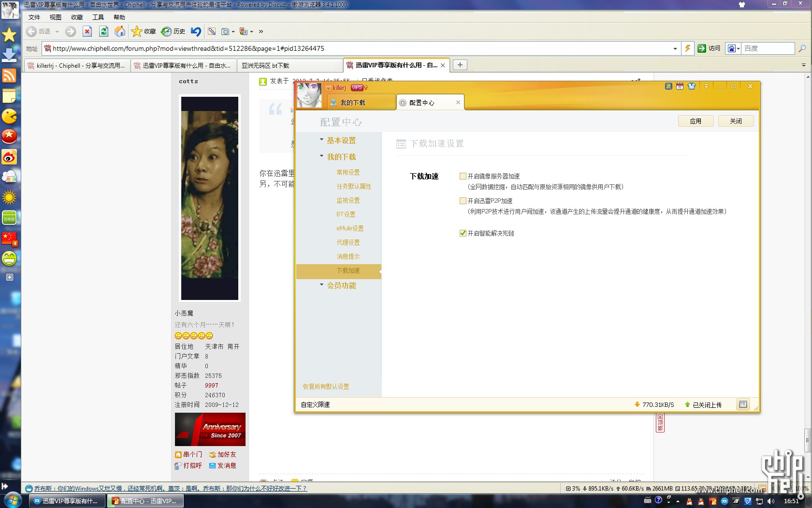Switch to killerlrj - Chiphell tab
The height and width of the screenshot is (508, 812).
(x=77, y=65)
